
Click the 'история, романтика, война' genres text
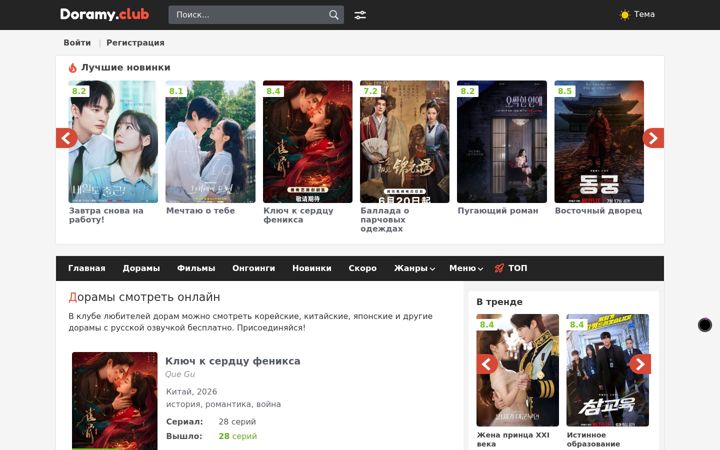point(224,405)
